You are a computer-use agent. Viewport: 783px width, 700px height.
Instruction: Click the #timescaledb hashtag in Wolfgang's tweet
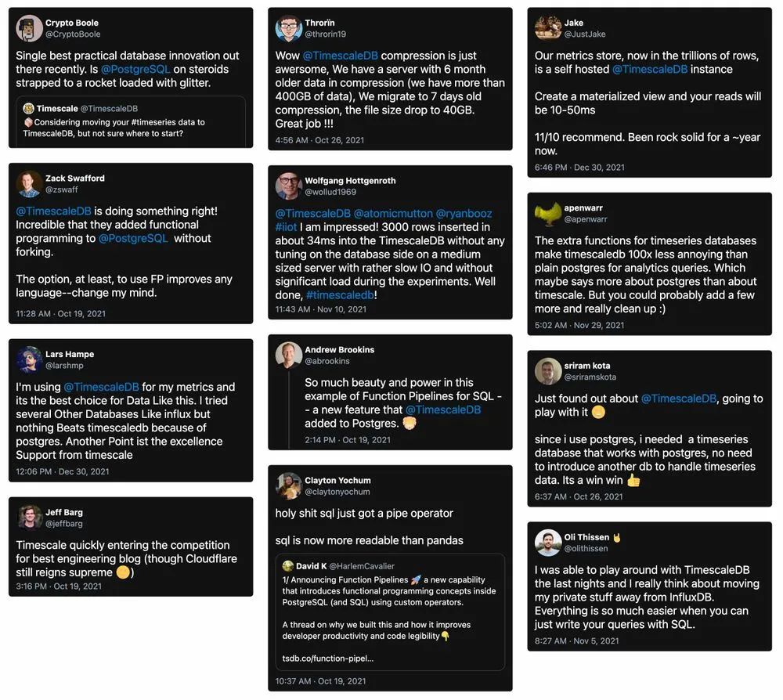pos(340,294)
